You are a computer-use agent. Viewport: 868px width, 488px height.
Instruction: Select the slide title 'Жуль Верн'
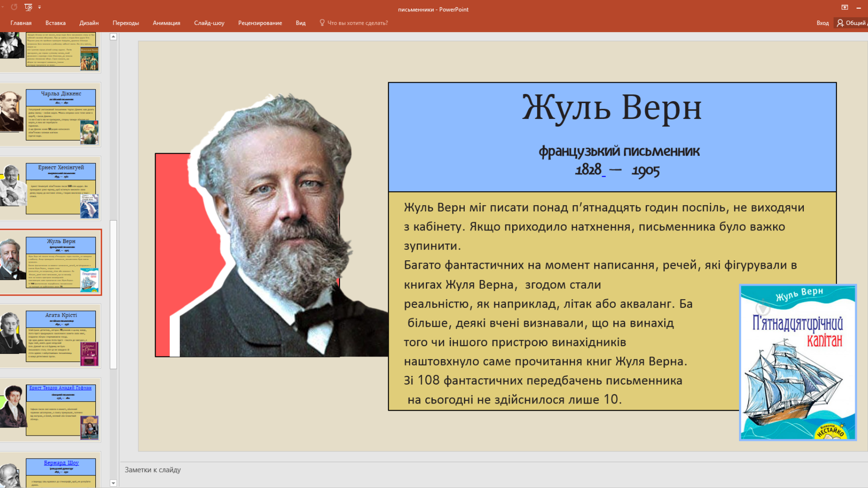612,108
